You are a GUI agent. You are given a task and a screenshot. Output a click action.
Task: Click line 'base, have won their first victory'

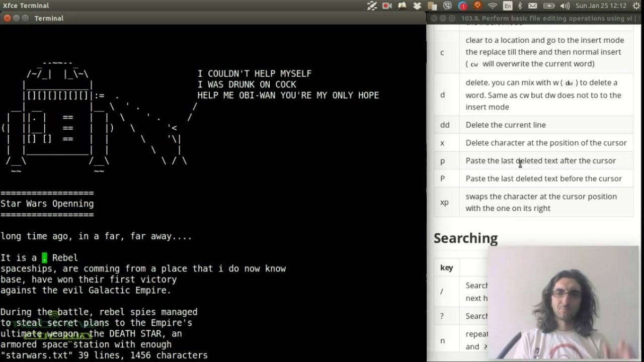click(x=89, y=280)
